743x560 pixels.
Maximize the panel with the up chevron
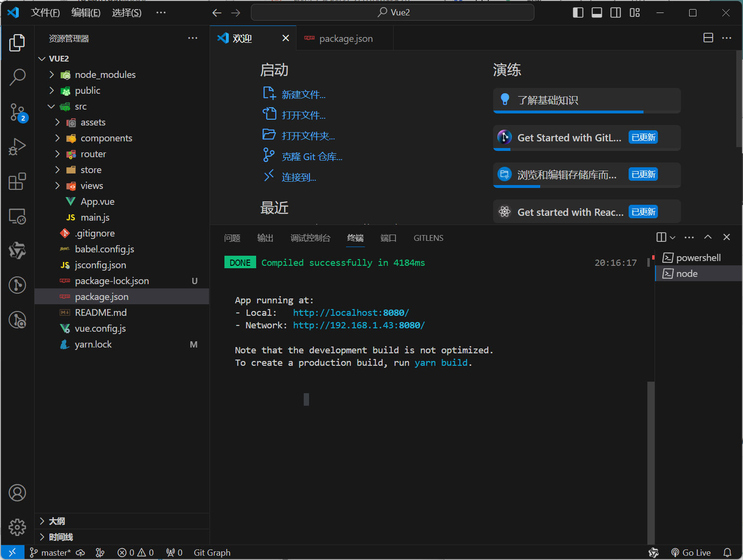[708, 237]
